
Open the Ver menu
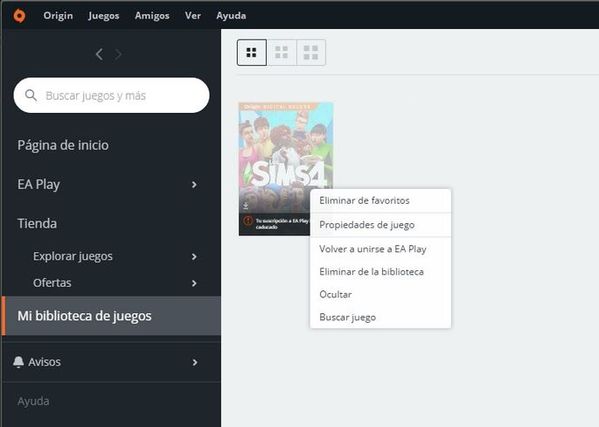(x=193, y=16)
